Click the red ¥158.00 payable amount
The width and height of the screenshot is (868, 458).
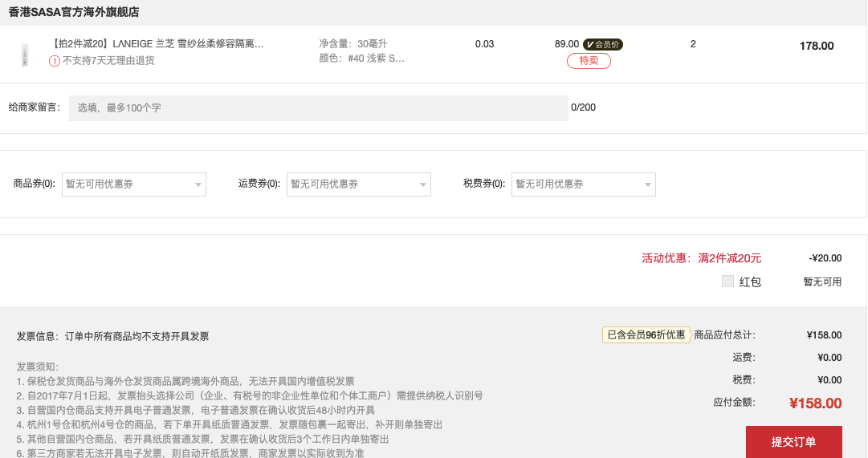[x=816, y=403]
